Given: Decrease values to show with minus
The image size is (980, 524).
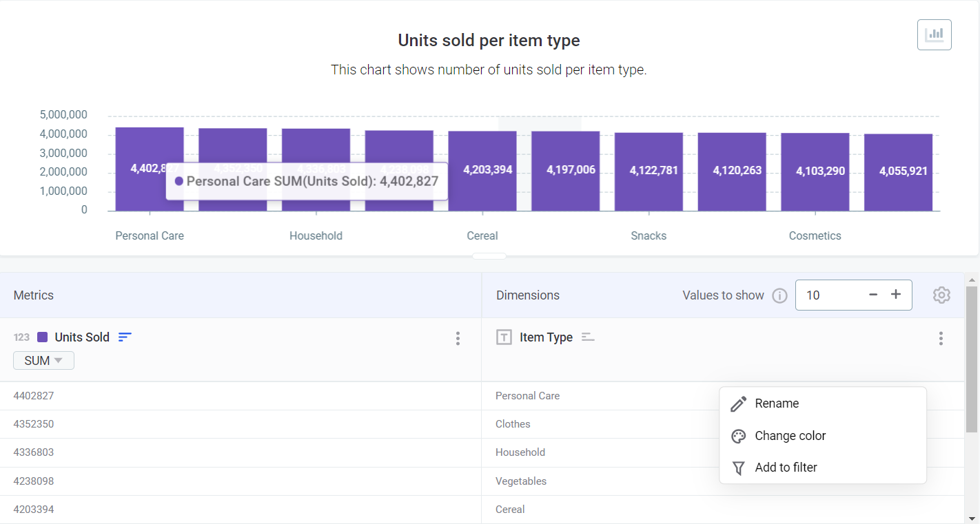Looking at the screenshot, I should [873, 295].
